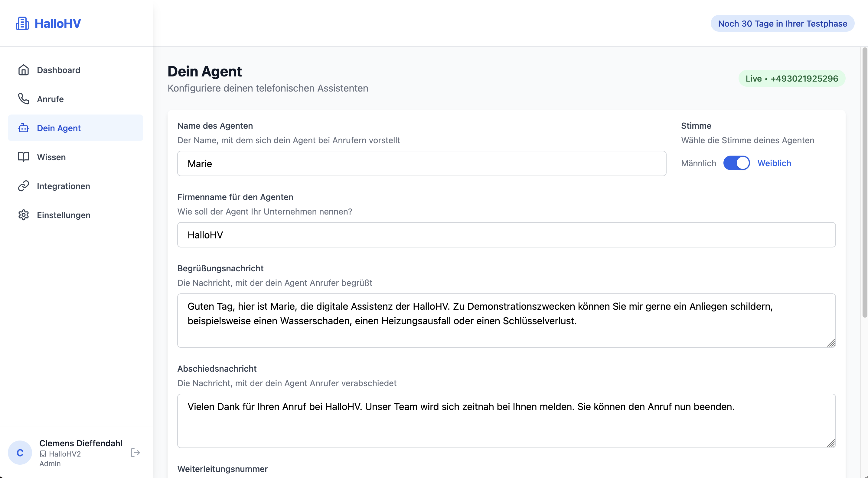Click the logout icon next to Clemens Dieffendahl

[135, 453]
